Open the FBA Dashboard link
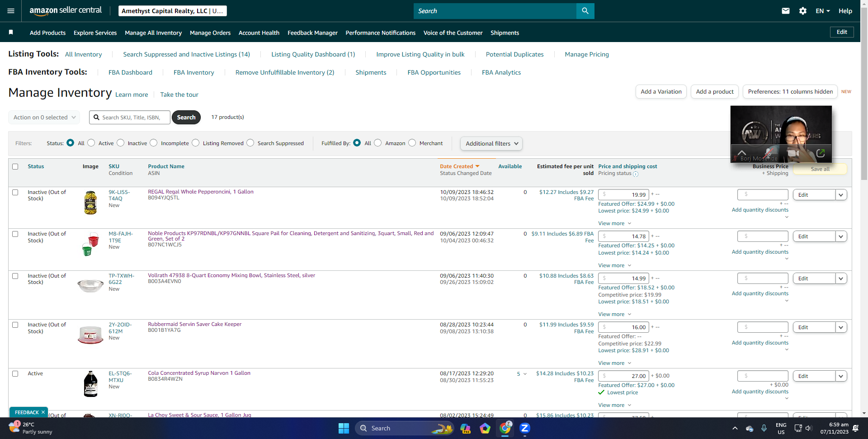The width and height of the screenshot is (868, 439). 130,72
